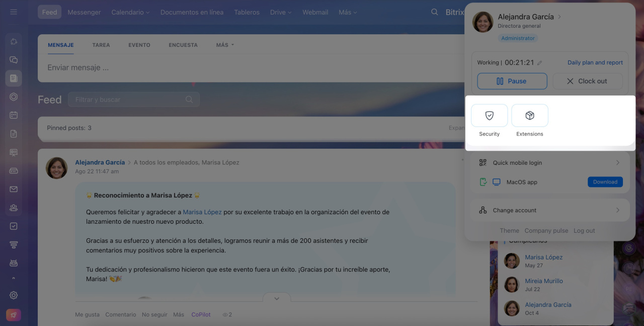644x326 pixels.
Task: Open the settings gear in left sidebar
Action: (14, 295)
